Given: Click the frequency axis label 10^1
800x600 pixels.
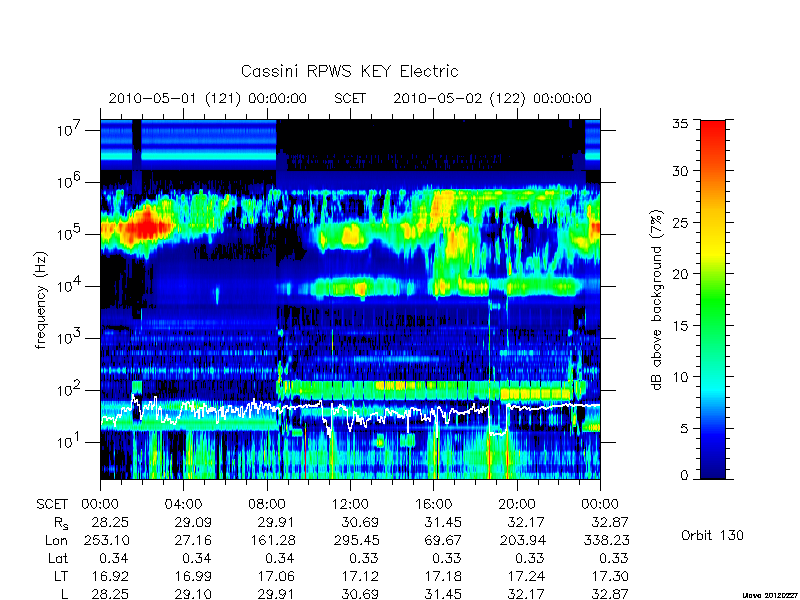Looking at the screenshot, I should pyautogui.click(x=67, y=442).
